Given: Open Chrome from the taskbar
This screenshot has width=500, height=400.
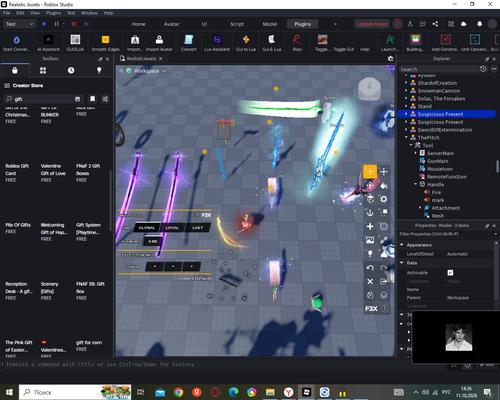Looking at the screenshot, I should pyautogui.click(x=178, y=392).
